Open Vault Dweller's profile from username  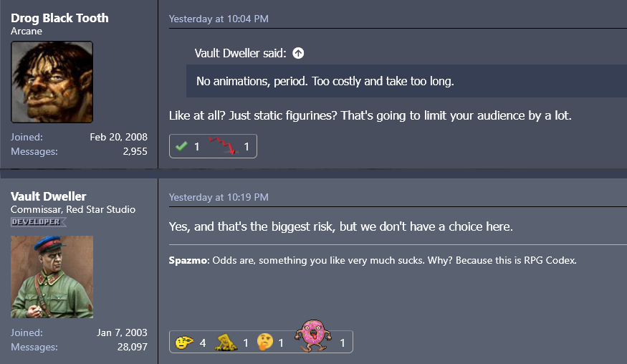[x=49, y=196]
